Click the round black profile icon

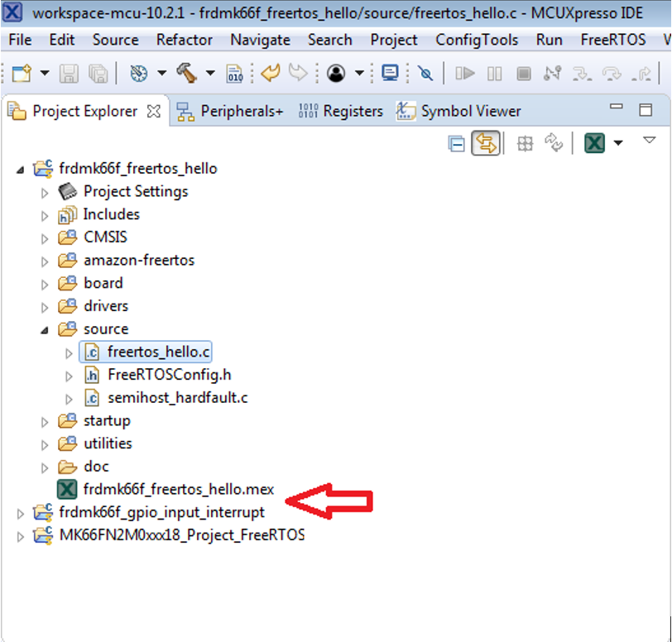coord(336,74)
